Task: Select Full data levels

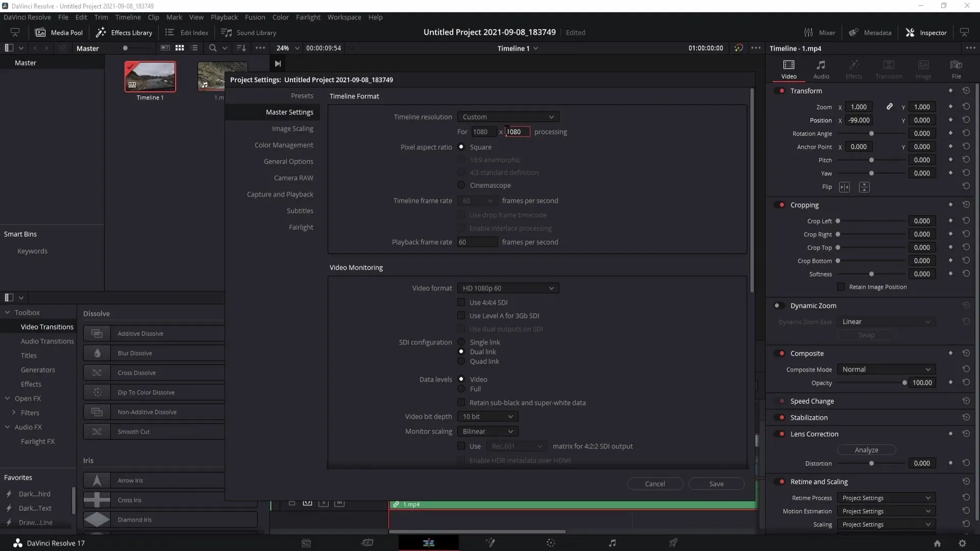Action: click(461, 389)
